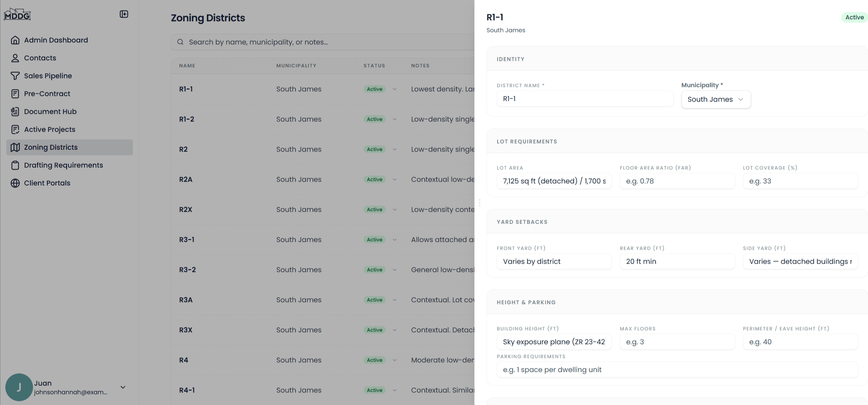868x405 pixels.
Task: Click the Active badge in R4-1 row
Action: [375, 390]
